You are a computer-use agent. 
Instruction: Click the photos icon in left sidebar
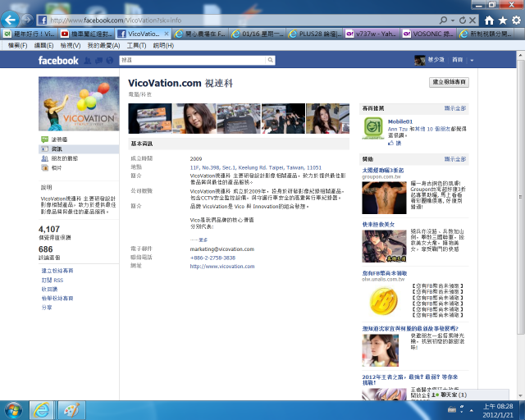[44, 168]
